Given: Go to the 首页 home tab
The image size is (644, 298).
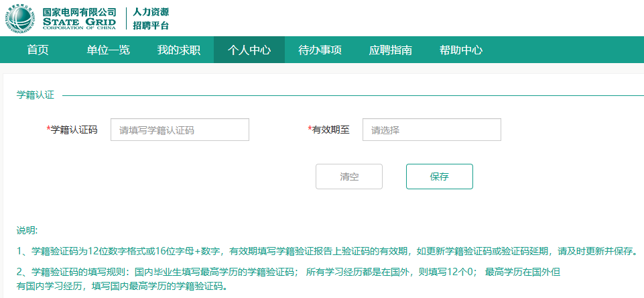Looking at the screenshot, I should [38, 50].
